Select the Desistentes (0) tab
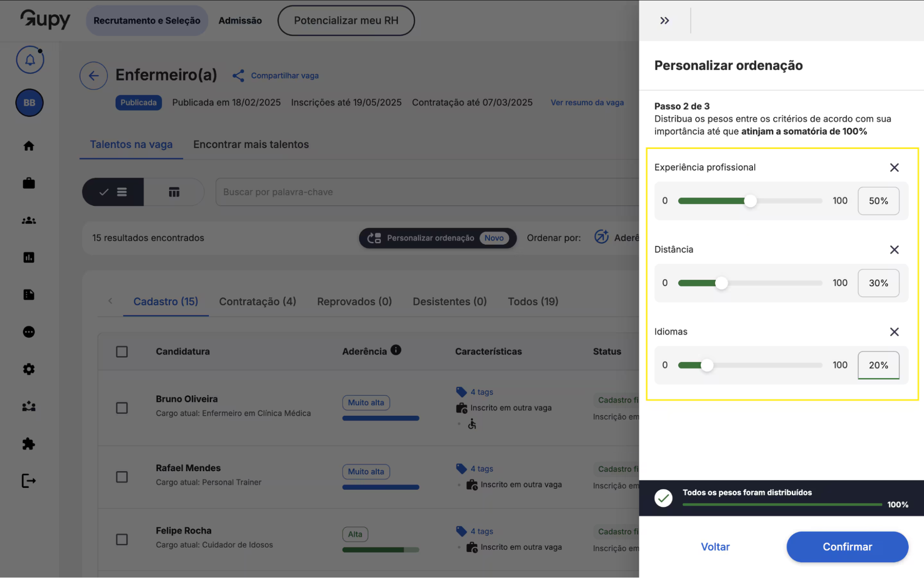This screenshot has width=924, height=578. tap(450, 301)
